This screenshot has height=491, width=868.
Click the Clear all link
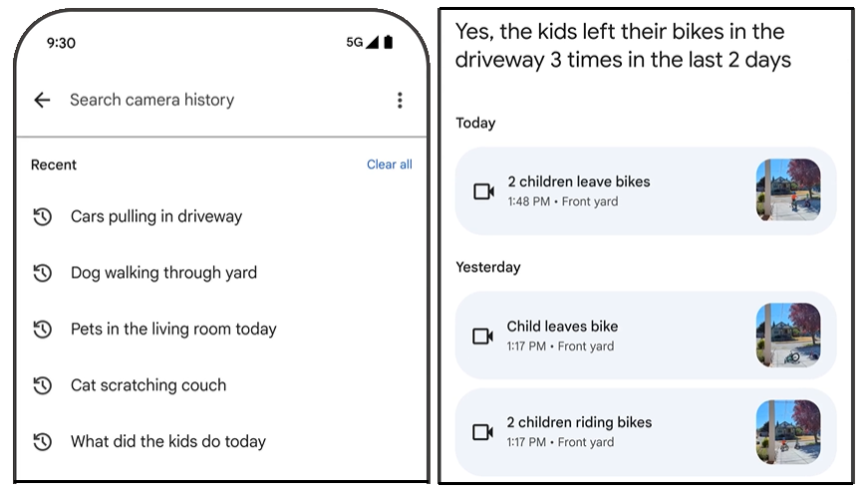point(389,164)
